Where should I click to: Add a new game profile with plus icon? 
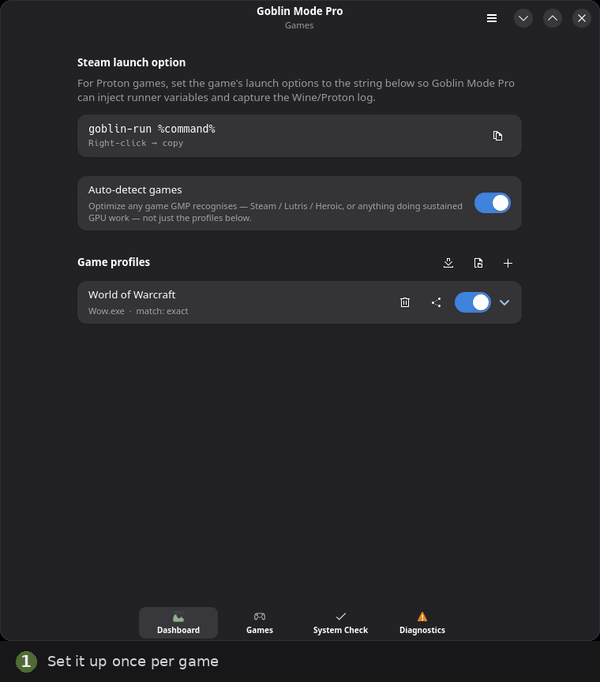(x=508, y=263)
